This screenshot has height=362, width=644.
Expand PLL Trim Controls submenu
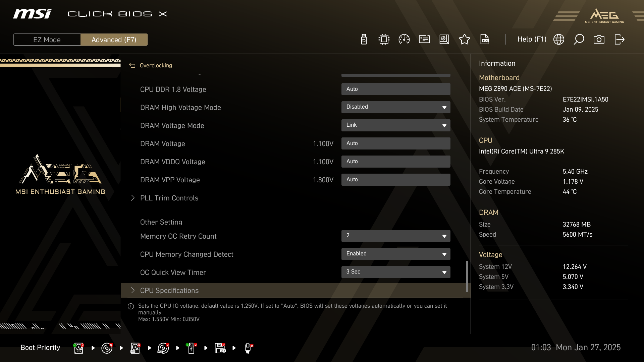pos(169,198)
